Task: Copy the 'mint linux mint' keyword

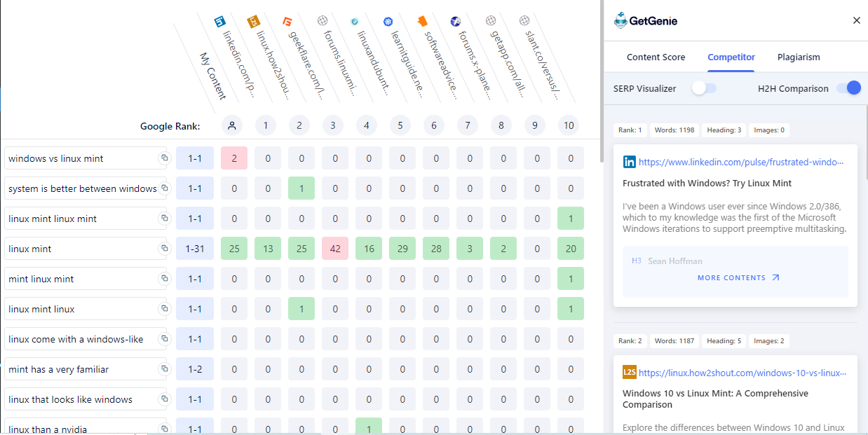Action: click(x=164, y=279)
